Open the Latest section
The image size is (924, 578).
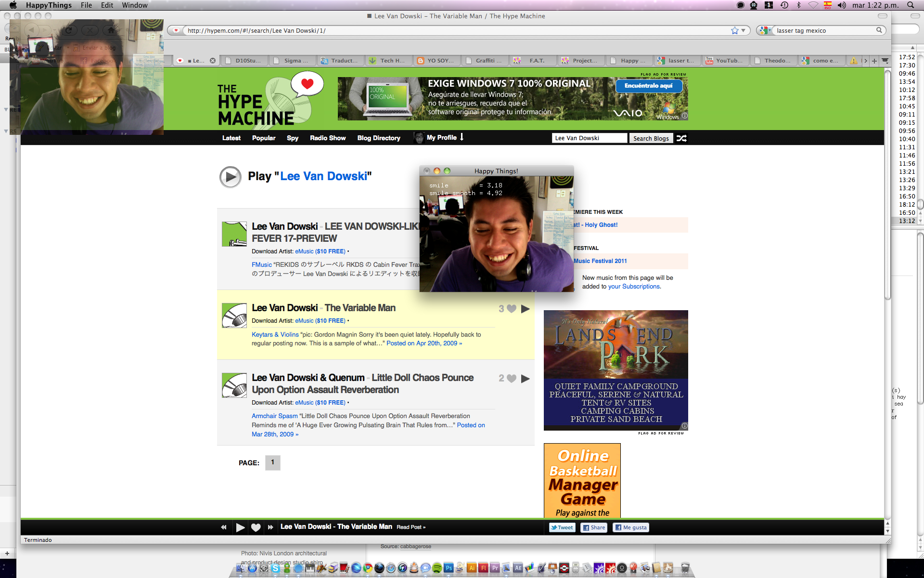point(231,138)
